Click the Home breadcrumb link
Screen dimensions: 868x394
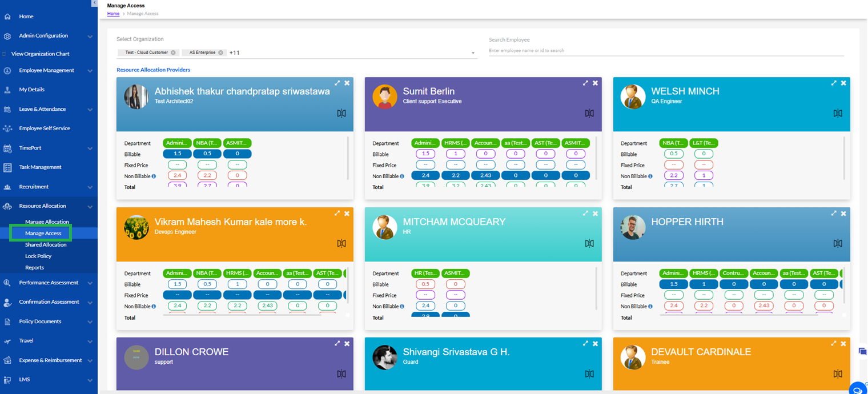pyautogui.click(x=113, y=14)
